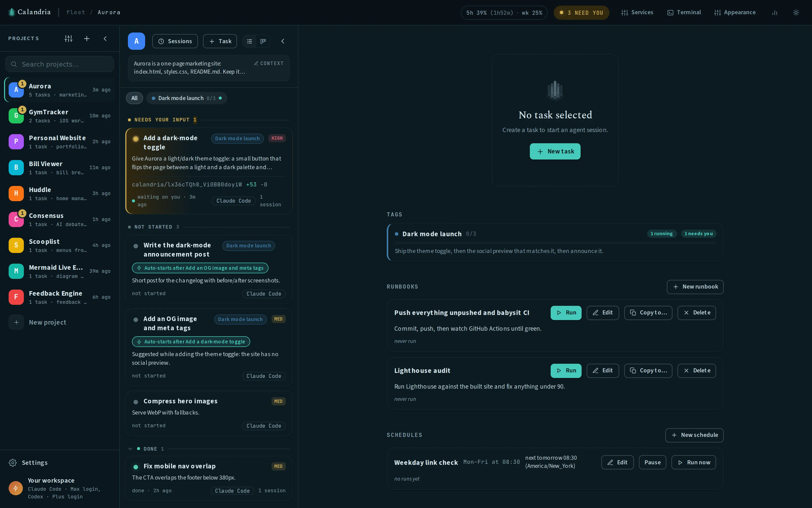
Task: Add a project with the plus icon
Action: point(87,39)
